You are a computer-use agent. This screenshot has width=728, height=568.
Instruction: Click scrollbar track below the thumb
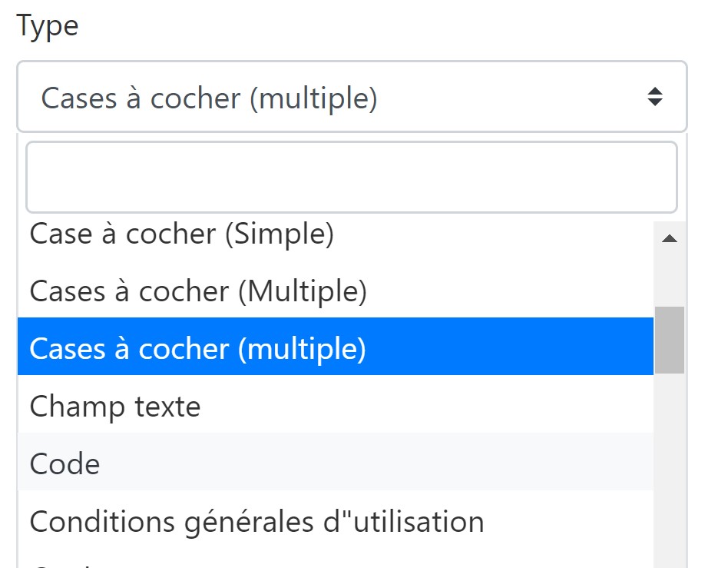[669, 470]
